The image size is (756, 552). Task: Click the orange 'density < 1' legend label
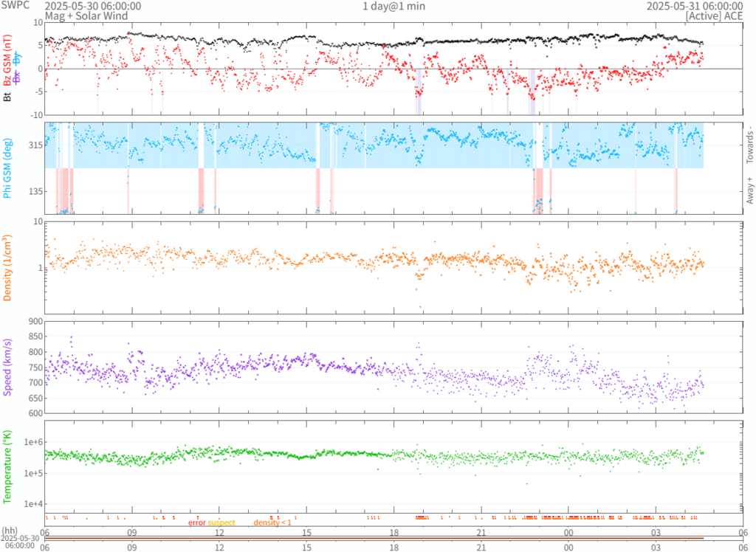272,522
